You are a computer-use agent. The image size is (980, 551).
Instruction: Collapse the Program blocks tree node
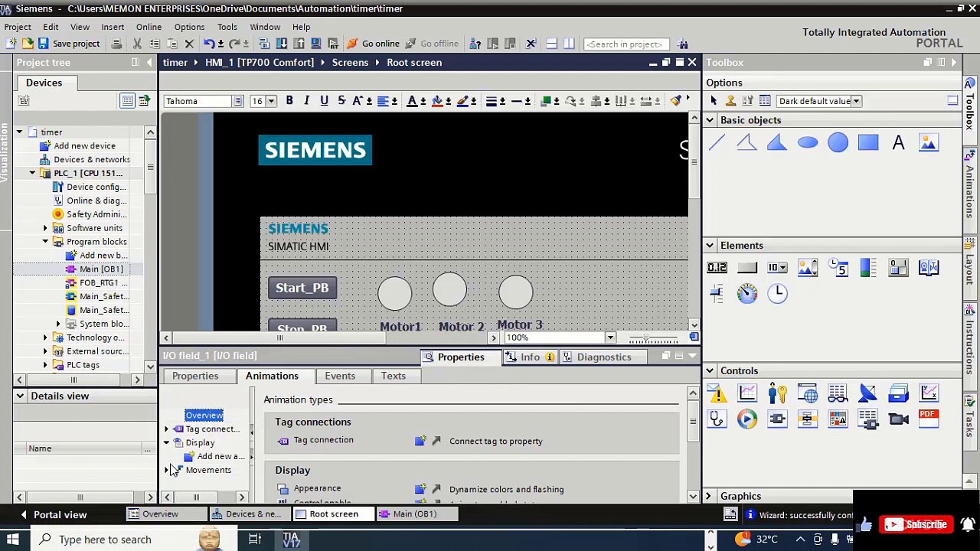pos(45,242)
